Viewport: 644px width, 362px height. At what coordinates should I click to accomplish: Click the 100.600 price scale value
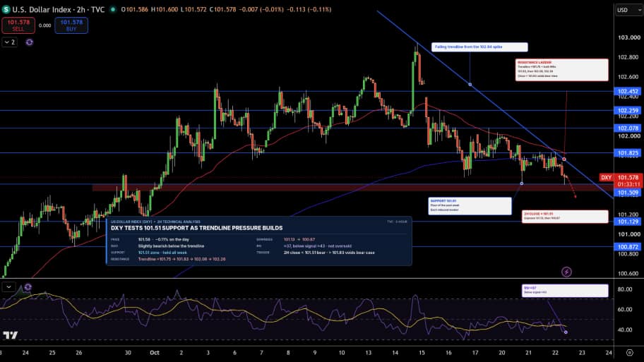628,273
